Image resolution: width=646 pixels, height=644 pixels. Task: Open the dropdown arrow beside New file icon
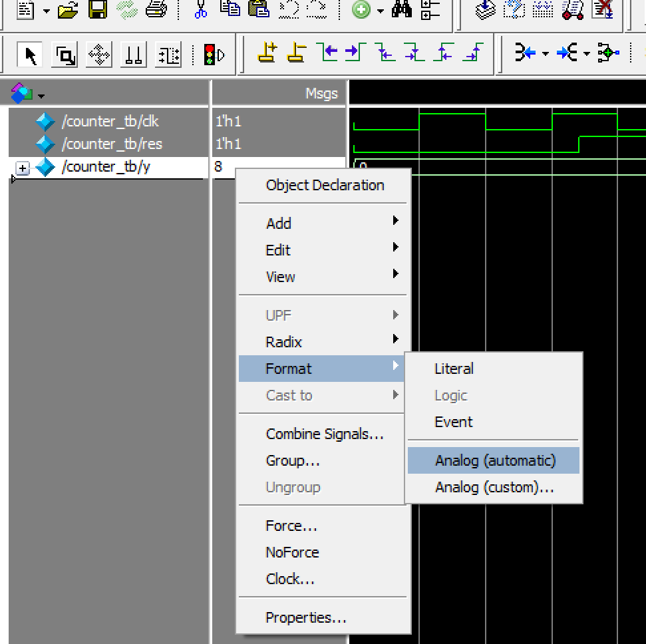coord(46,11)
